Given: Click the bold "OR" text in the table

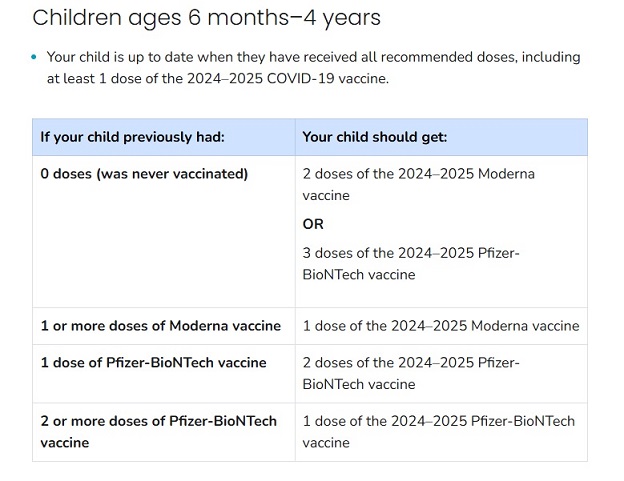Looking at the screenshot, I should [313, 224].
